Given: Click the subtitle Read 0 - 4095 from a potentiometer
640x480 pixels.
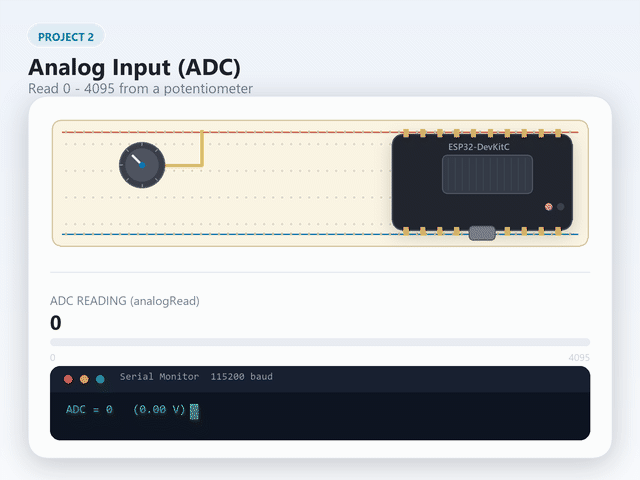Looking at the screenshot, I should pos(140,89).
